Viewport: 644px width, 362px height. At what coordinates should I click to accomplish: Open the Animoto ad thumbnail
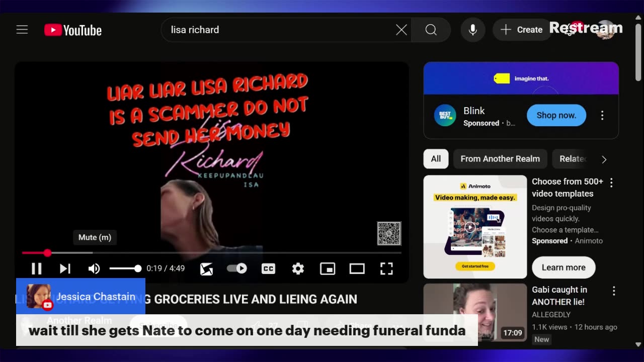click(x=475, y=227)
